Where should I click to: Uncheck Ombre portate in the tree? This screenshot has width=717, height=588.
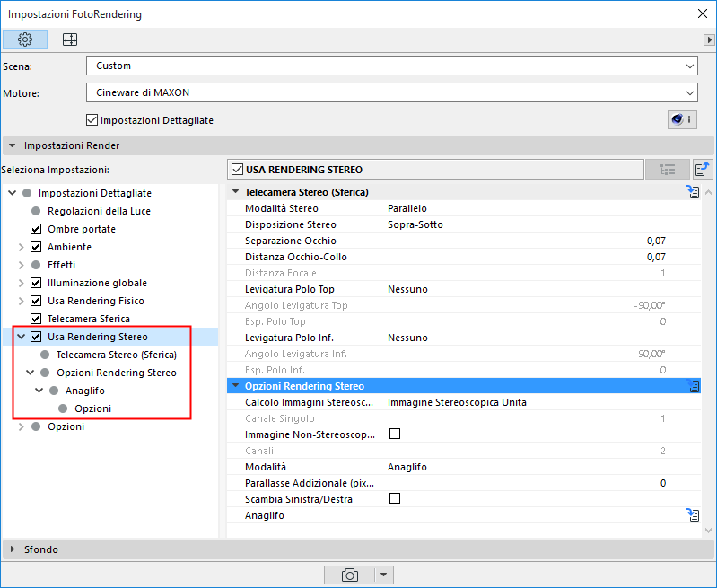(36, 229)
